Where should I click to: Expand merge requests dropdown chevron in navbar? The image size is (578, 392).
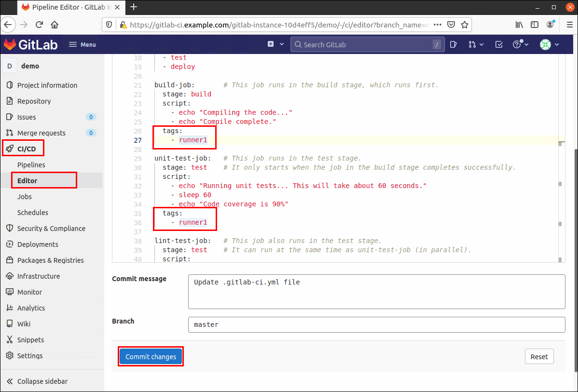coord(482,44)
